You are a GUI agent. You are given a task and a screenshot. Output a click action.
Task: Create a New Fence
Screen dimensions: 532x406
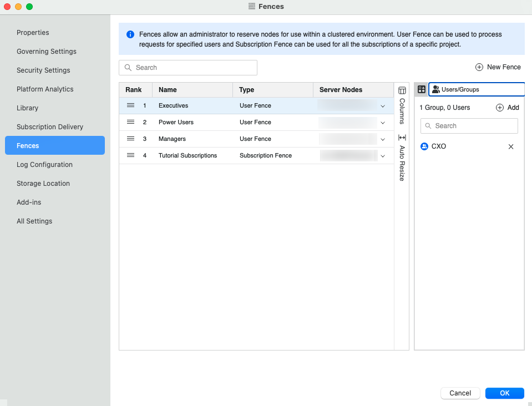point(498,67)
